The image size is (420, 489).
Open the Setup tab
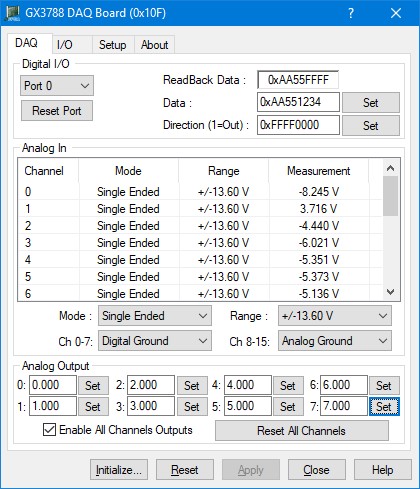pyautogui.click(x=113, y=45)
